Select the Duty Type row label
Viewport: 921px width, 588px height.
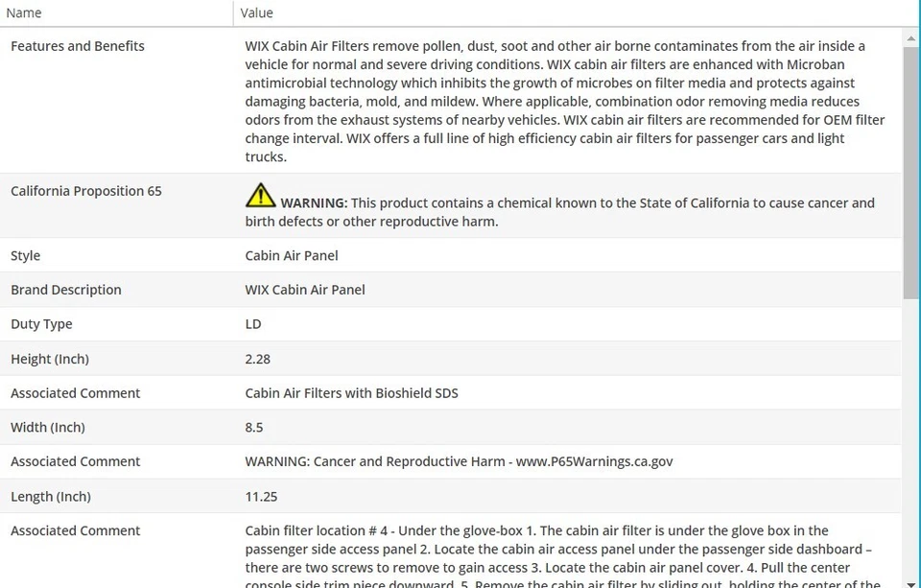(41, 324)
